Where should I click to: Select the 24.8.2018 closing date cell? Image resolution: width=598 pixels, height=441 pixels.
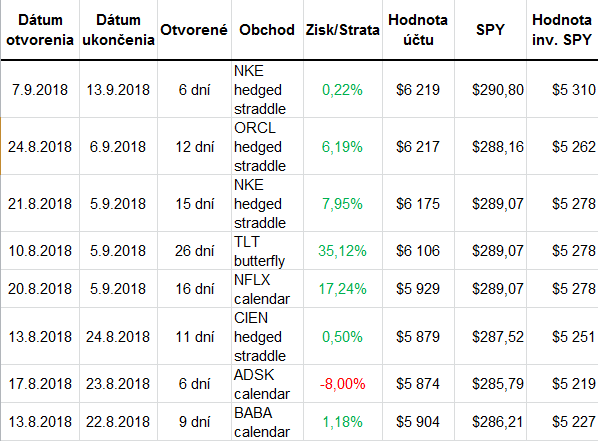(118, 336)
